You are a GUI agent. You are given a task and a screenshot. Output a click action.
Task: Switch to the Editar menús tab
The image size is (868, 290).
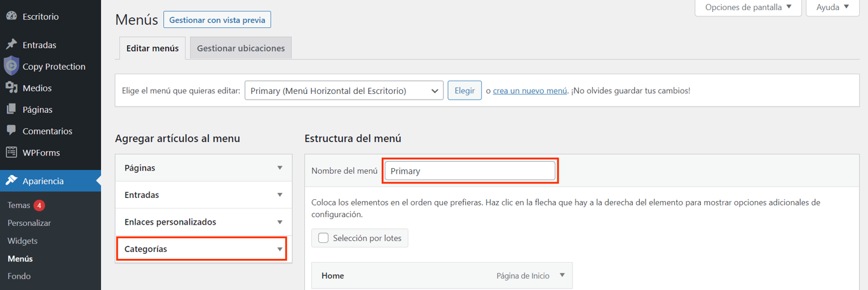coord(153,48)
